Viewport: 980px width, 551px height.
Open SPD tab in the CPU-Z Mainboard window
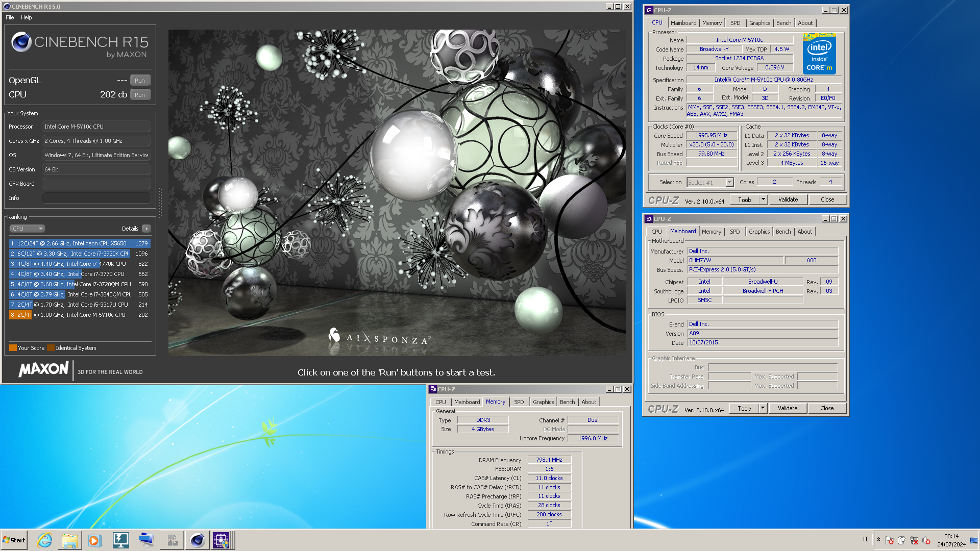click(x=734, y=232)
